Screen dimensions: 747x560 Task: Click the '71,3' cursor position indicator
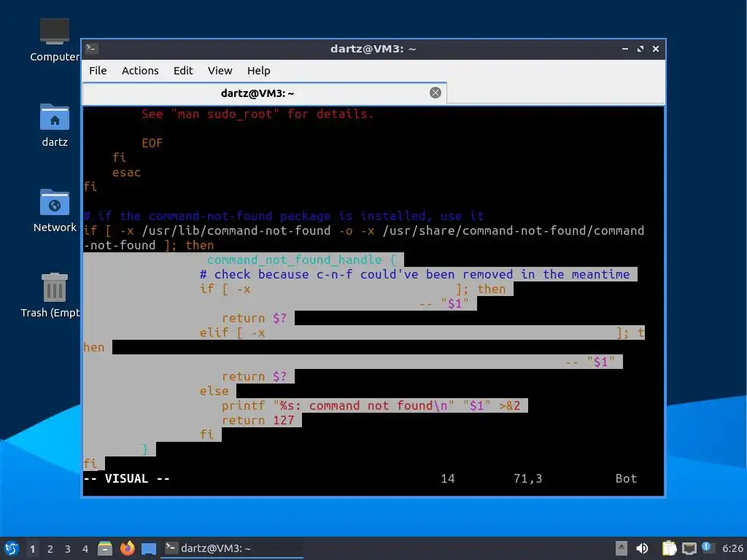point(528,478)
